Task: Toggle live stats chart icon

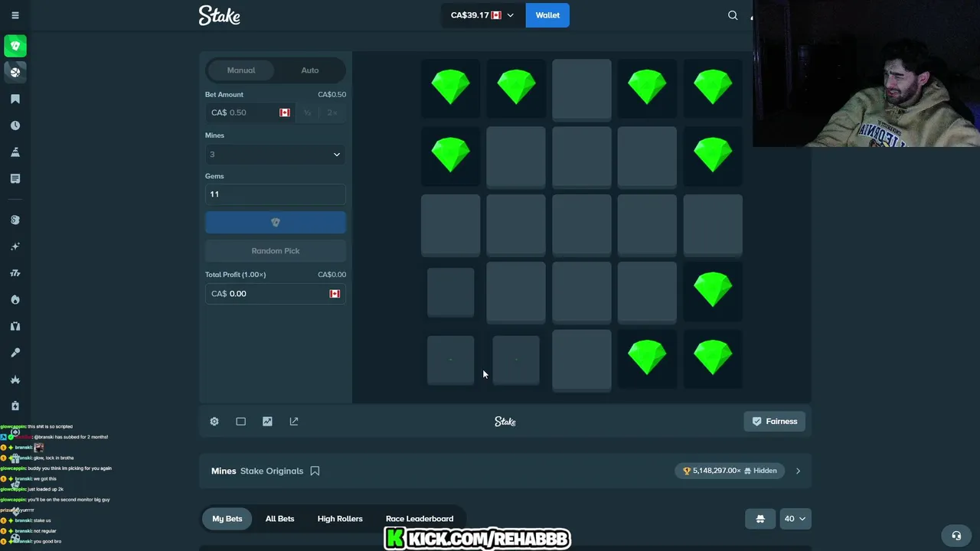Action: (x=267, y=422)
